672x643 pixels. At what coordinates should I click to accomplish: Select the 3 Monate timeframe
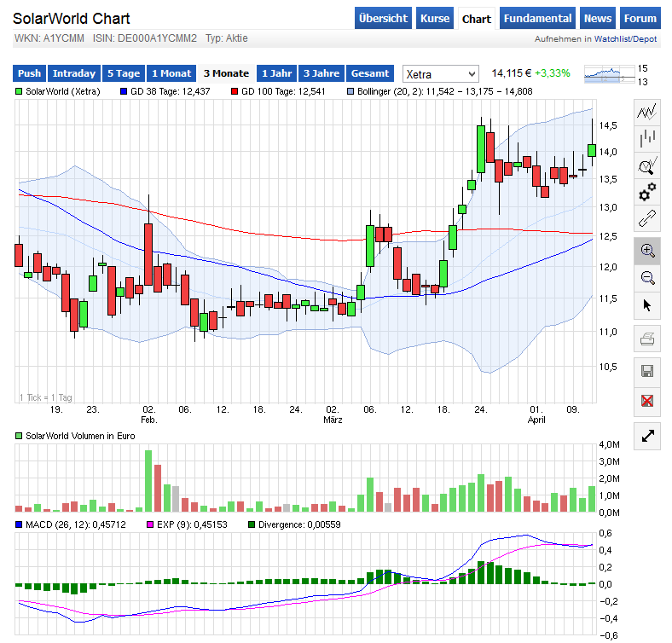point(226,73)
